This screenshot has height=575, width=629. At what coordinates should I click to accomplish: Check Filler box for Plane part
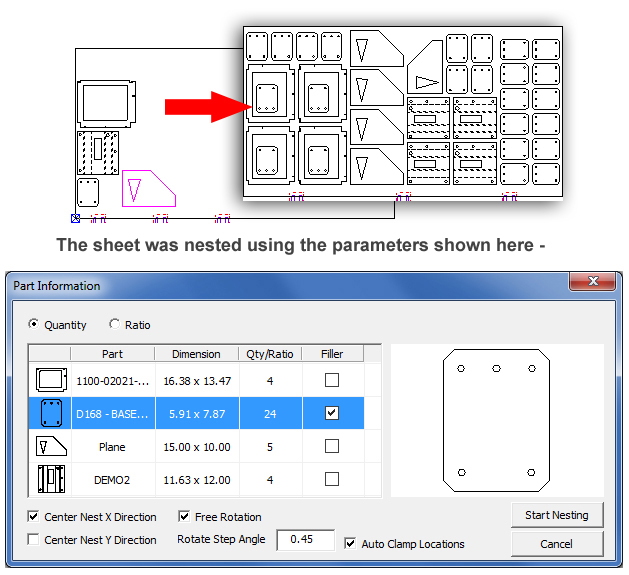click(332, 446)
